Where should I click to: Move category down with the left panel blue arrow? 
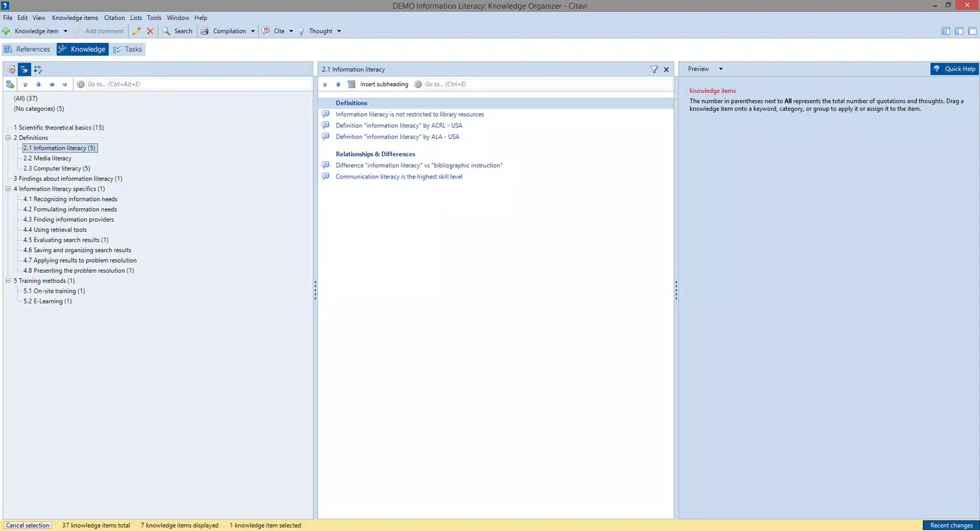point(38,84)
